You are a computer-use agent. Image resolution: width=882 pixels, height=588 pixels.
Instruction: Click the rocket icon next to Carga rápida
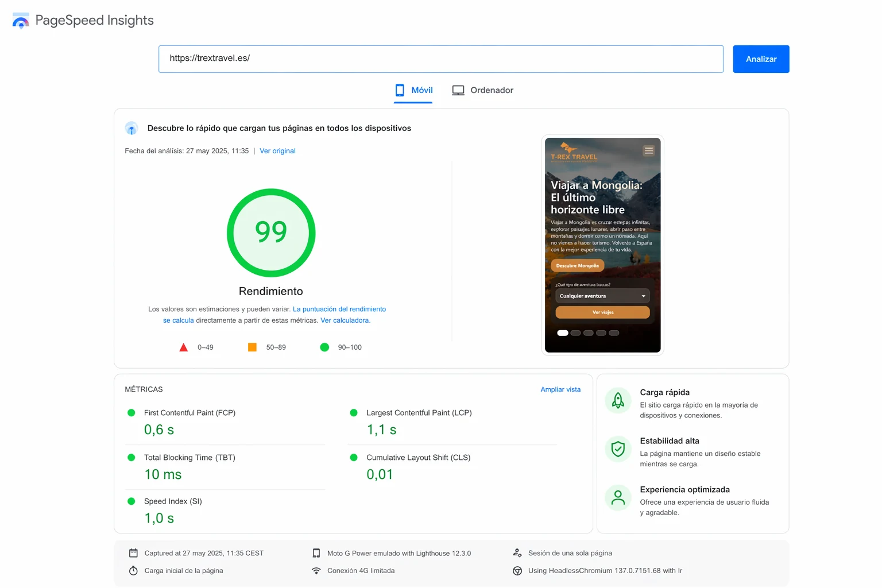pyautogui.click(x=618, y=400)
